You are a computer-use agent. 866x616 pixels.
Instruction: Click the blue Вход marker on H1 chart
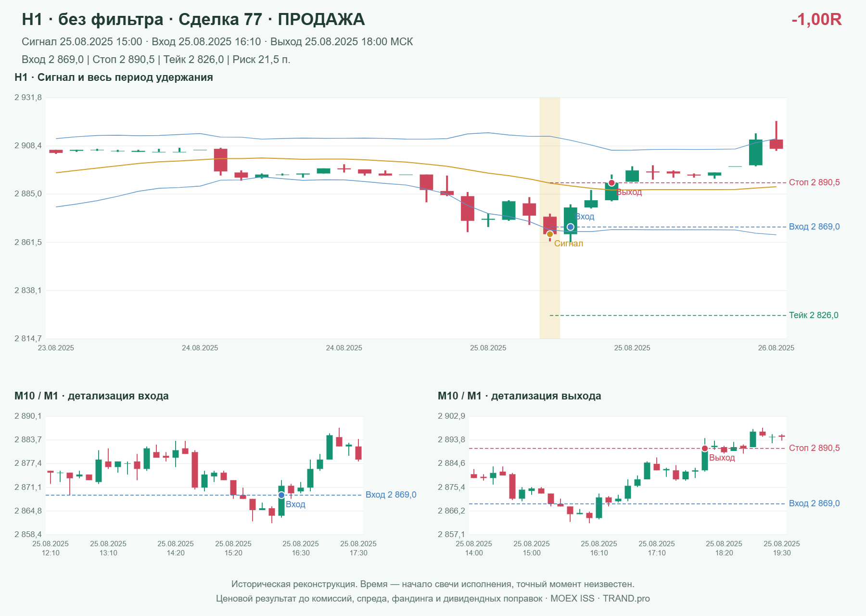570,227
